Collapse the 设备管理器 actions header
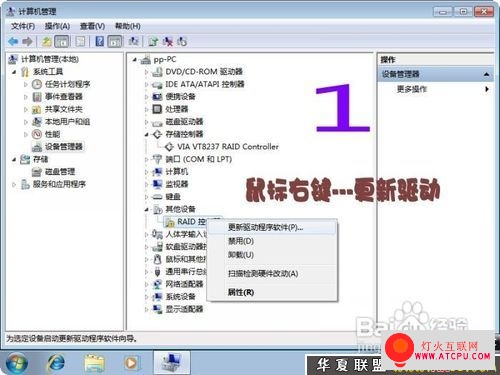This screenshot has height=375, width=500. point(486,74)
